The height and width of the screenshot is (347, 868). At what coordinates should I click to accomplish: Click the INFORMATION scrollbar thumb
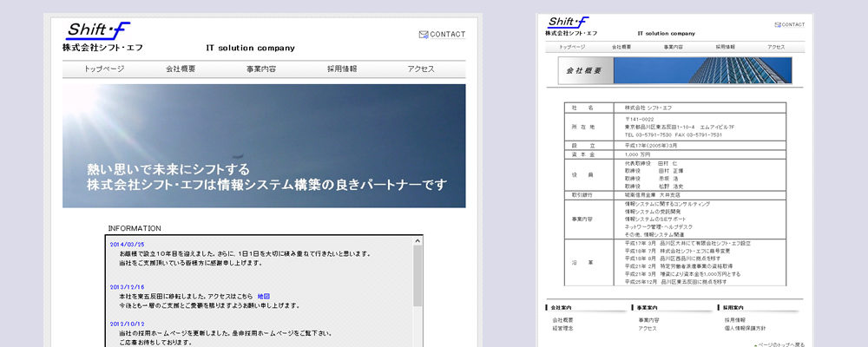click(418, 276)
